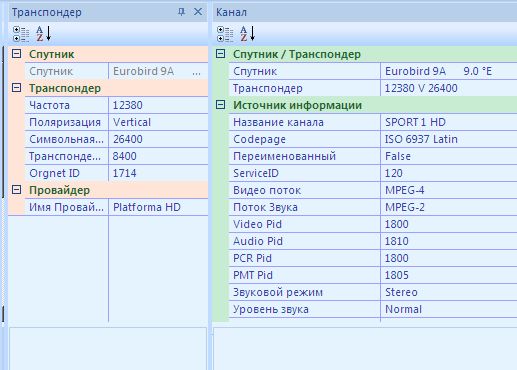The width and height of the screenshot is (517, 370).
Task: Select the Символьная... property label
Action: point(67,139)
